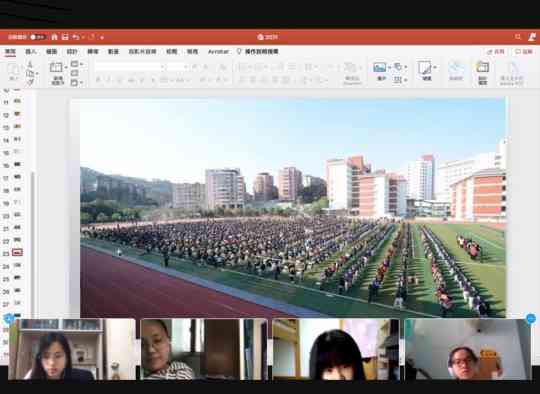Click the Undo arrow icon

point(76,37)
